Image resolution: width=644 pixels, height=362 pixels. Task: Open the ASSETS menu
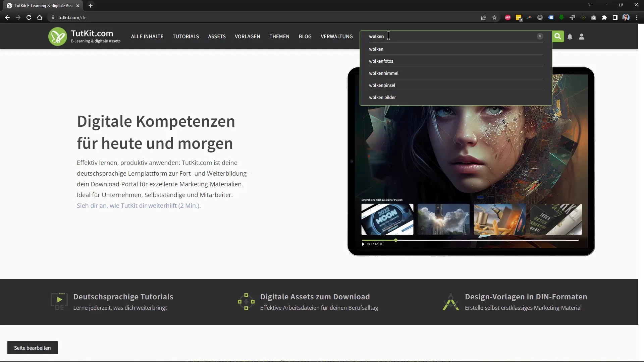click(x=217, y=36)
